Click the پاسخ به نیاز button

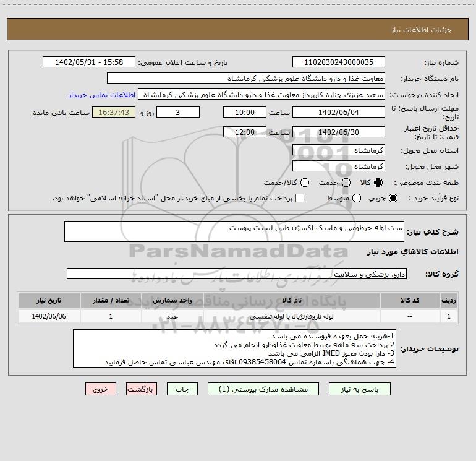(x=360, y=389)
